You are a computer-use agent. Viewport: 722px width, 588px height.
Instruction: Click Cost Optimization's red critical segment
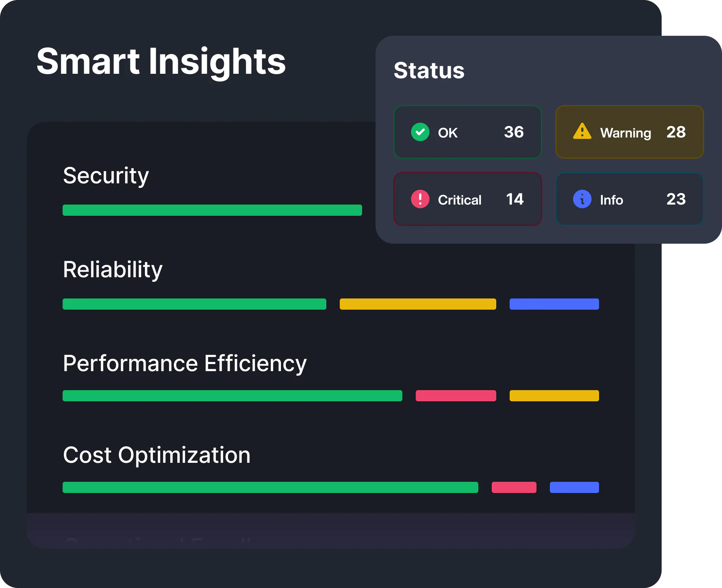[x=514, y=487]
